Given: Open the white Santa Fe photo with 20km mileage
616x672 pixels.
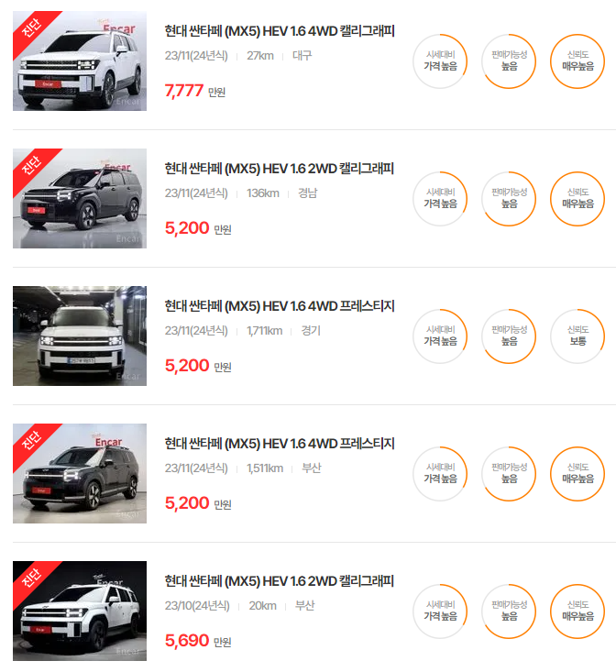Looking at the screenshot, I should point(80,611).
